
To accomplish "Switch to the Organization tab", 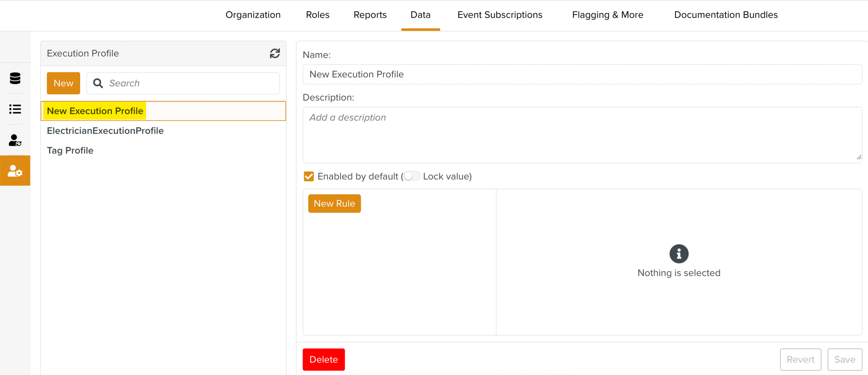I will tap(253, 15).
